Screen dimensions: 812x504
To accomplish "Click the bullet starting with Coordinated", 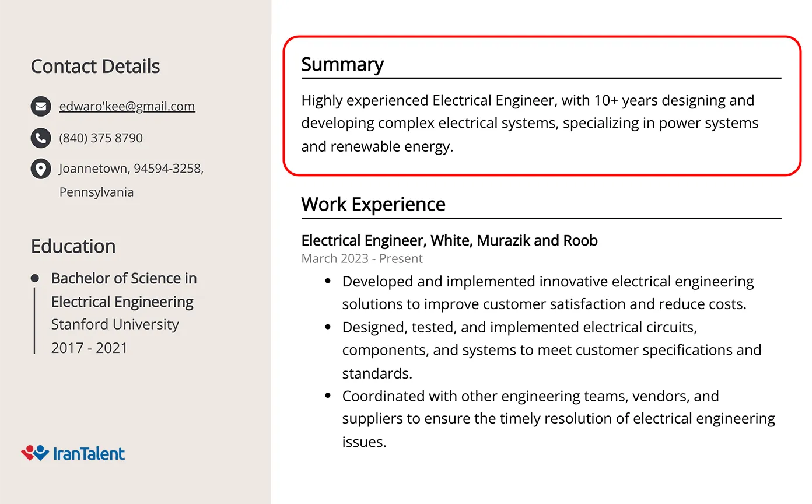I will (558, 419).
